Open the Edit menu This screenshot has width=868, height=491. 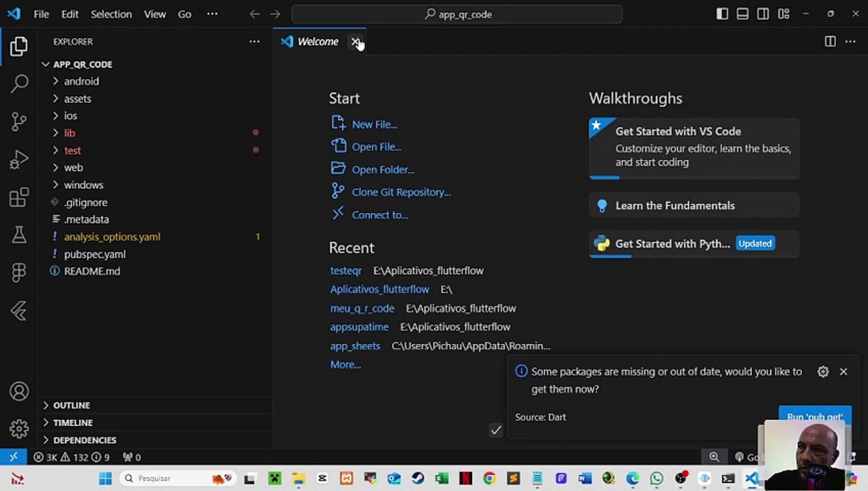70,14
